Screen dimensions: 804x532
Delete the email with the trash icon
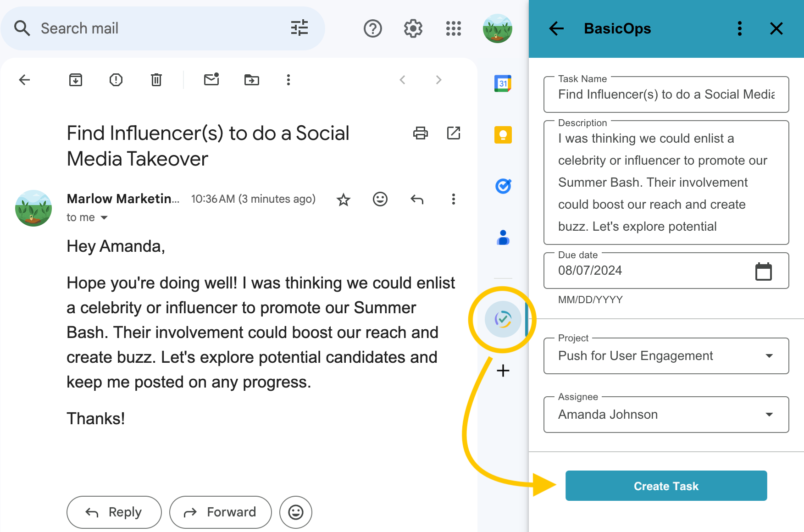click(x=156, y=79)
